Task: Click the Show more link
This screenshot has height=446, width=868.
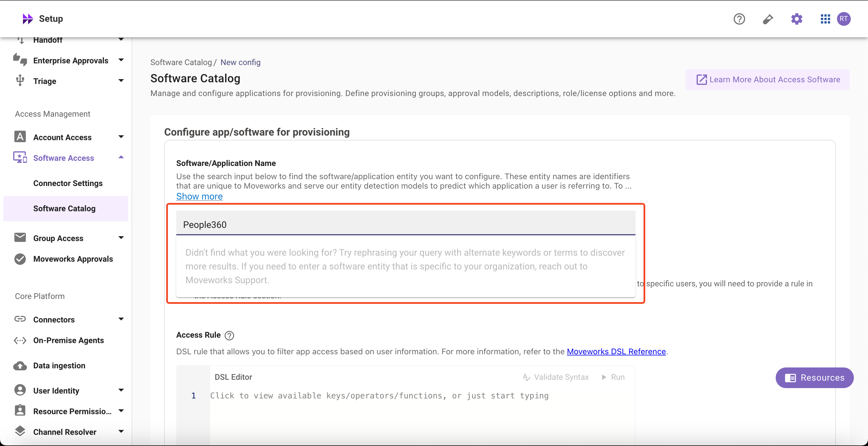Action: point(199,196)
